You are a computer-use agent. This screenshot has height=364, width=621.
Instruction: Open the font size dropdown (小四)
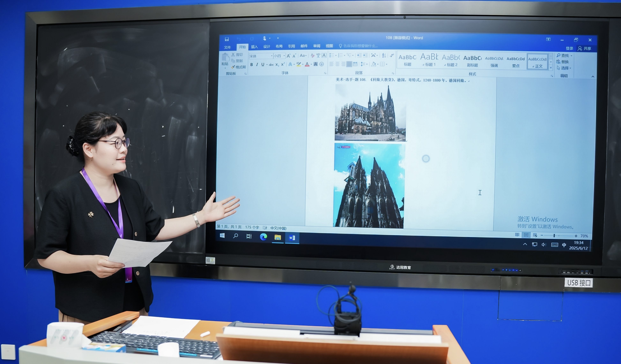[284, 56]
